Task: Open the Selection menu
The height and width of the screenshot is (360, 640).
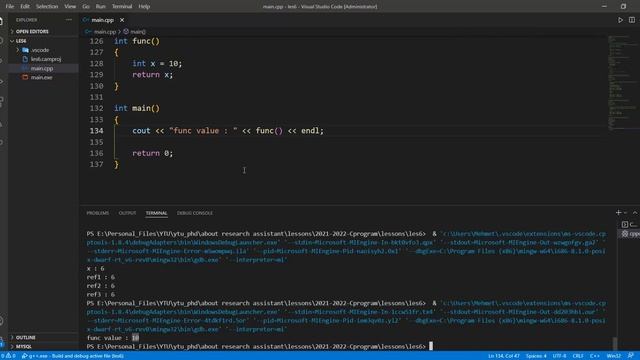Action: pyautogui.click(x=47, y=7)
